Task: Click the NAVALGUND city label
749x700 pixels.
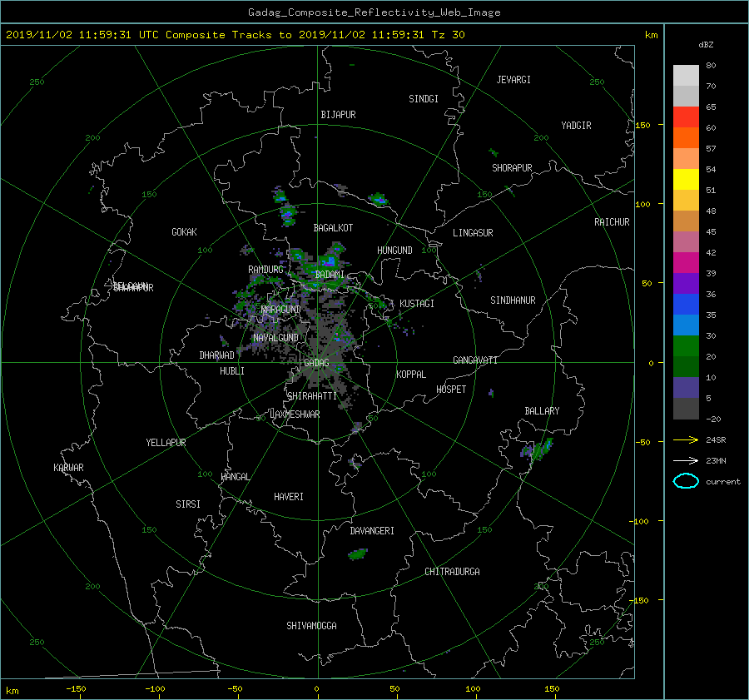Action: click(275, 338)
